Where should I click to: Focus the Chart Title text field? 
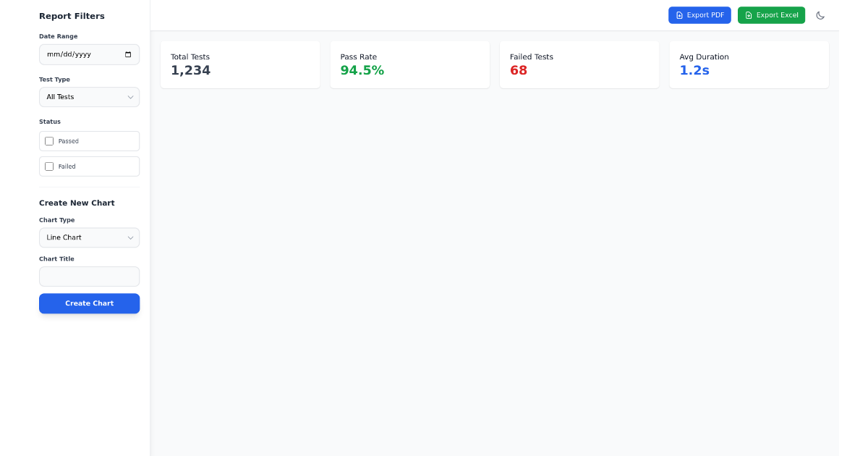89,276
